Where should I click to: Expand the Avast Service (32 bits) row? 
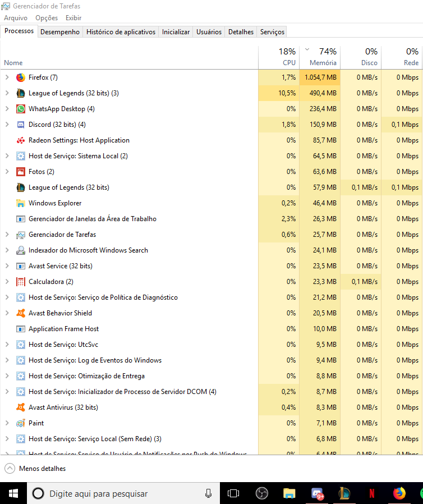tap(7, 266)
